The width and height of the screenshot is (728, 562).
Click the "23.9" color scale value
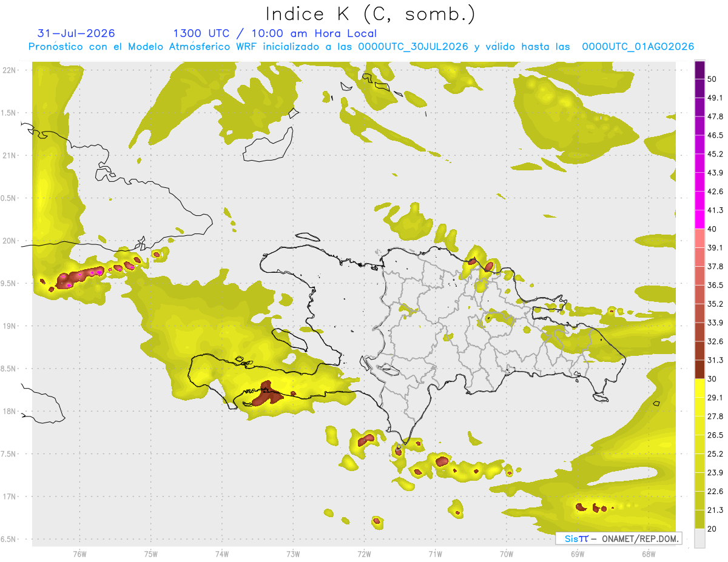click(x=715, y=472)
